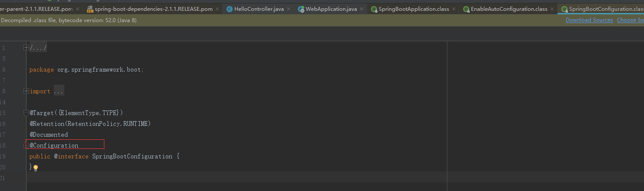Open the WebApplication.java tab
644x191 pixels.
pyautogui.click(x=331, y=9)
